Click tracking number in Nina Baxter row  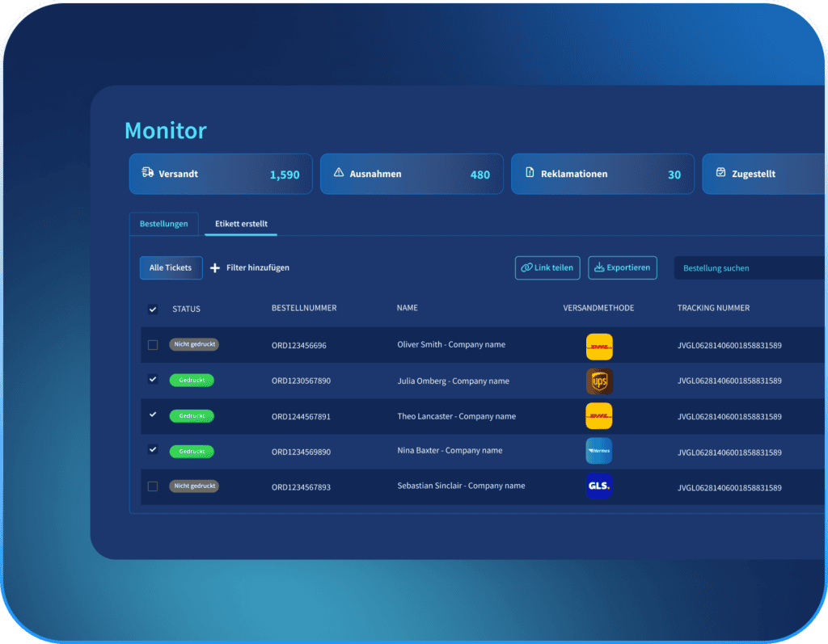[x=730, y=452]
